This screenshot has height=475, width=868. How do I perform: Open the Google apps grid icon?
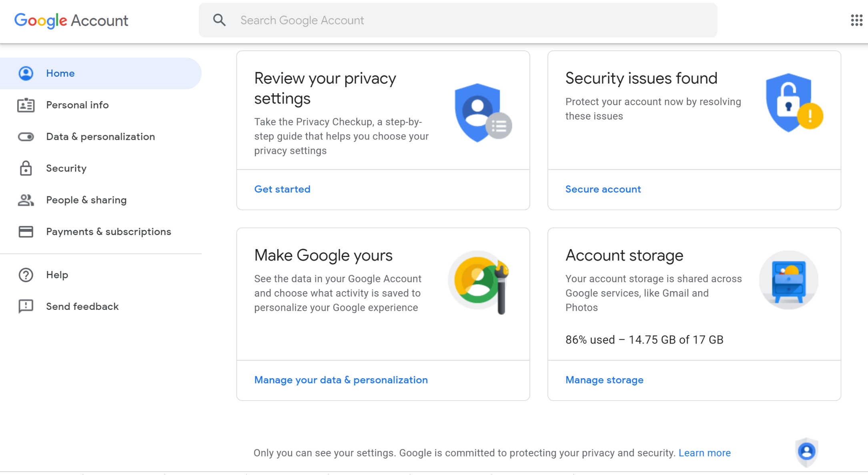coord(856,20)
